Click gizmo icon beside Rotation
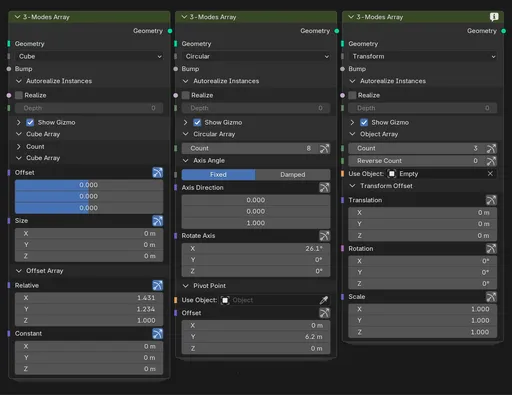 click(491, 248)
